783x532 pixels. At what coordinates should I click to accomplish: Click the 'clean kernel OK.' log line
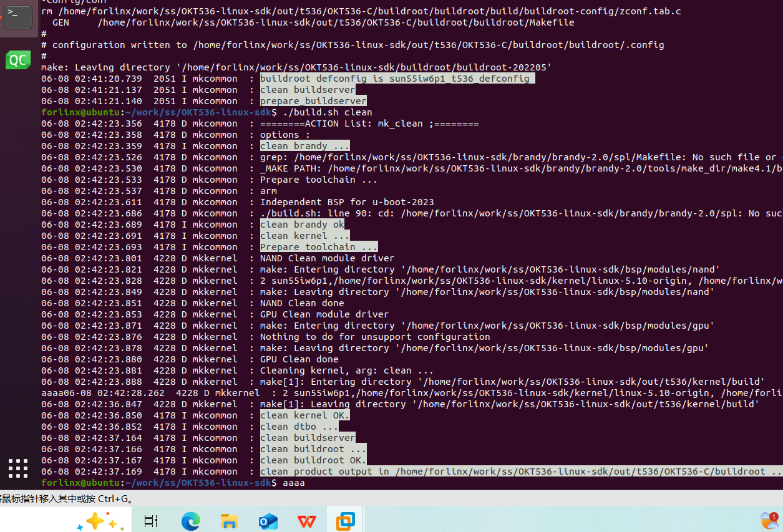click(x=305, y=415)
